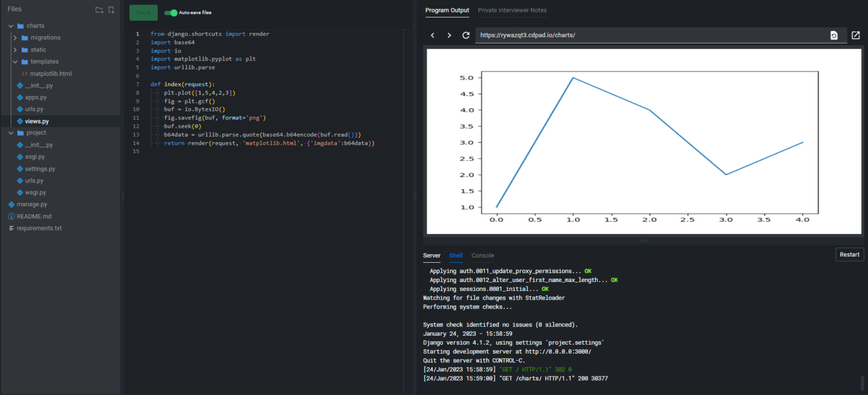868x395 pixels.
Task: Collapse the templates folder
Action: pos(15,61)
